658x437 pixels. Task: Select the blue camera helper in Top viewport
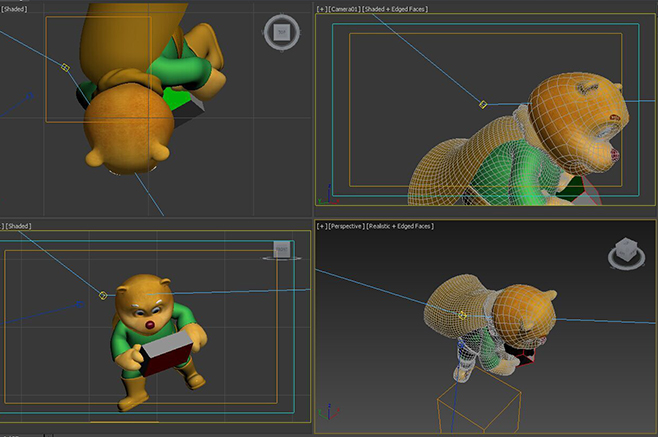(29, 96)
